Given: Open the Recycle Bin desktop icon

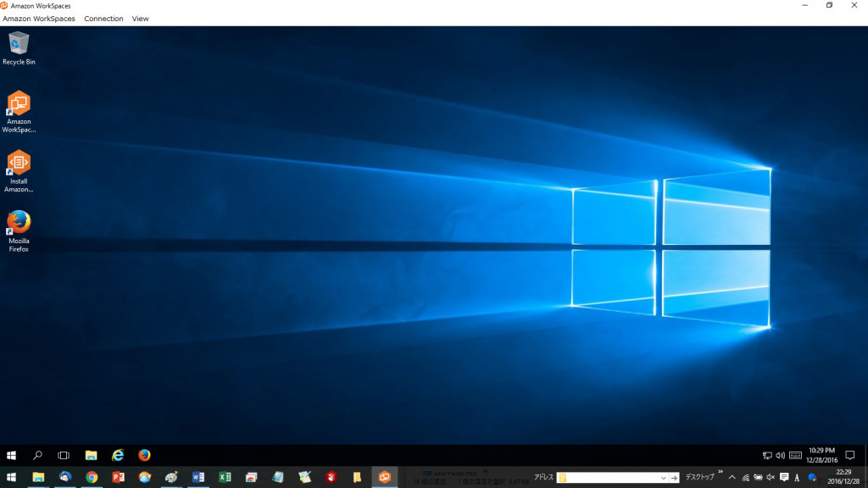Looking at the screenshot, I should pos(19,48).
